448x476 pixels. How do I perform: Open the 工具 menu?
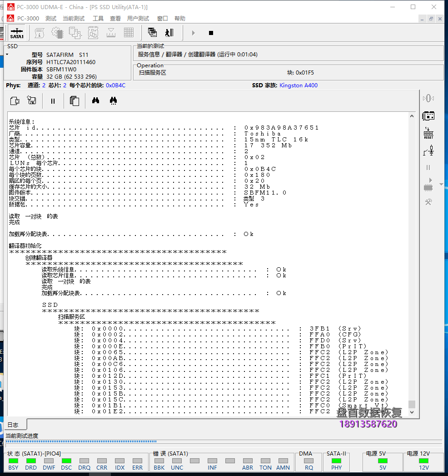pos(98,19)
